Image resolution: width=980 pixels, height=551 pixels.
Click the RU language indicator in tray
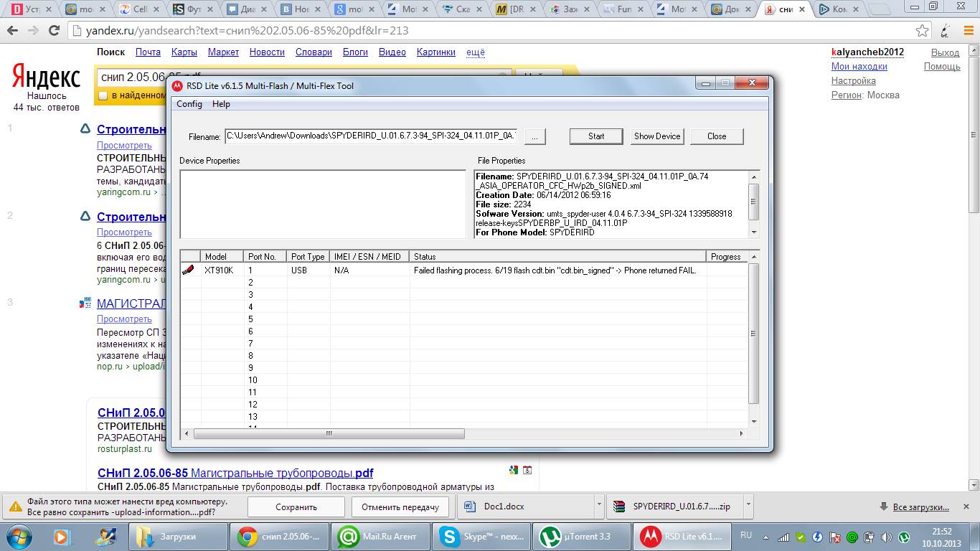(746, 535)
